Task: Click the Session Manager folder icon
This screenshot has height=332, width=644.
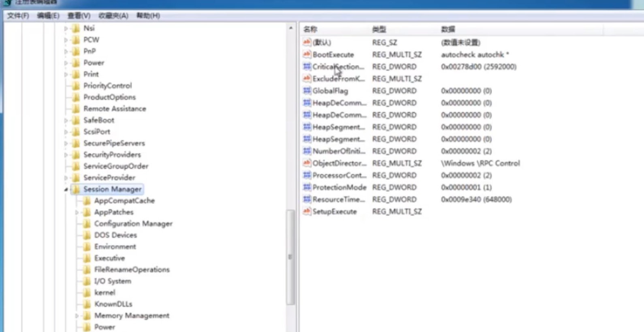Action: coord(76,189)
